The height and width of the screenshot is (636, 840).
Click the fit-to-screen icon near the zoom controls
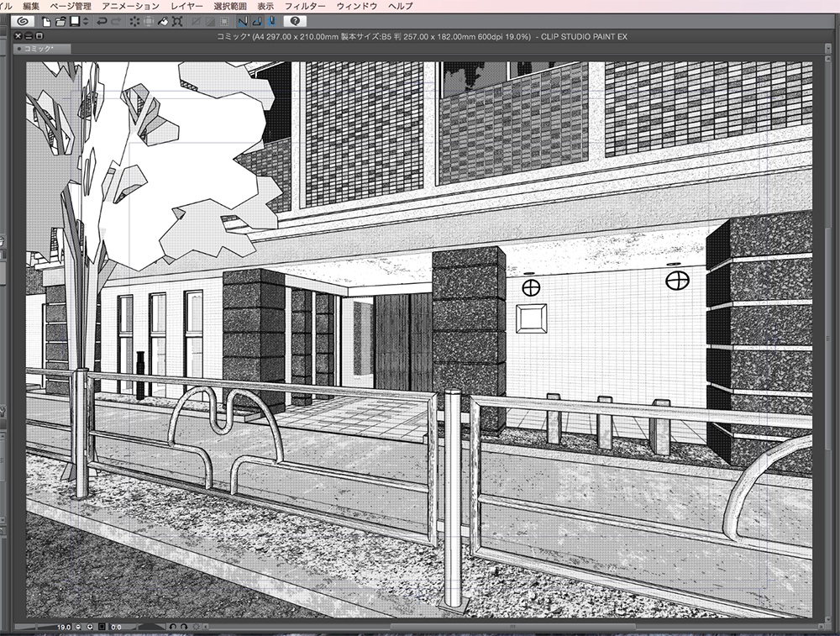102,627
